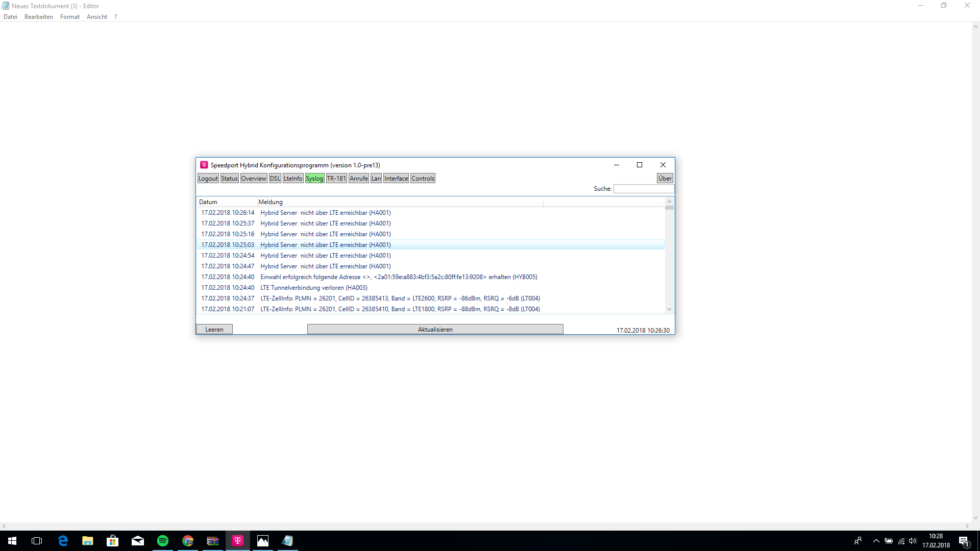Open the Controls tab
Screen dimensions: 980x551
[x=423, y=179]
